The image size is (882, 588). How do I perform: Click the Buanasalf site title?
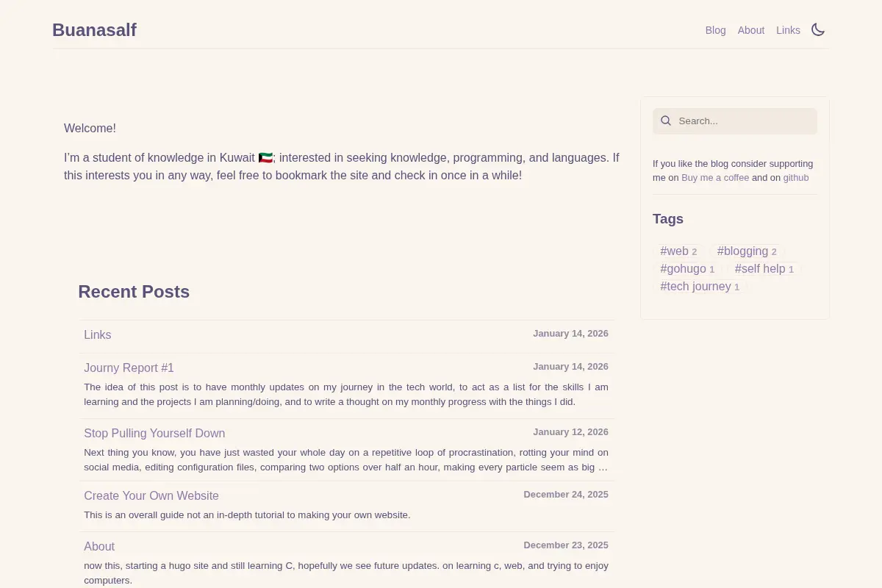pyautogui.click(x=94, y=30)
